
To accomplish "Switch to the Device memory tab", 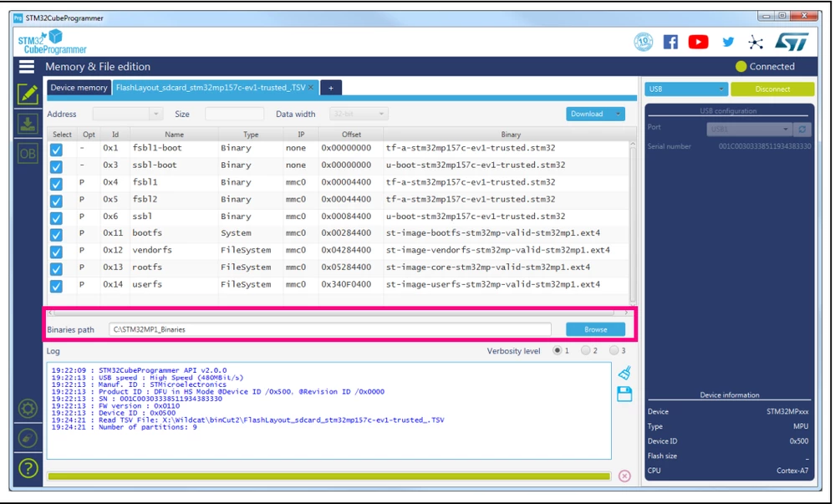I will pyautogui.click(x=79, y=88).
